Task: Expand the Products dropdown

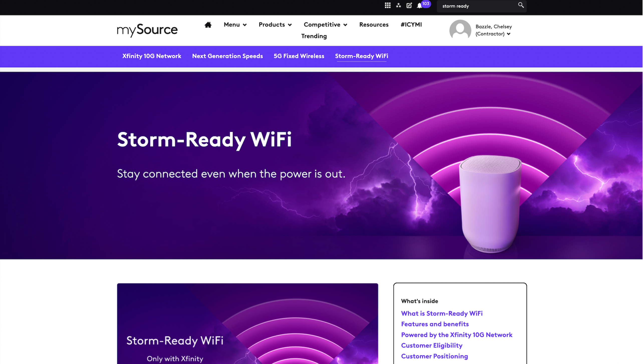Action: (275, 25)
